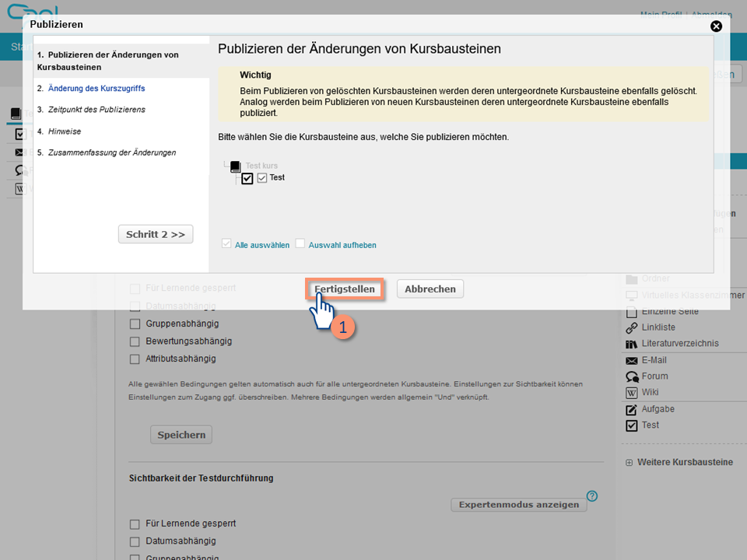Viewport: 747px width, 560px height.
Task: Select Ordner folder icon
Action: click(632, 279)
